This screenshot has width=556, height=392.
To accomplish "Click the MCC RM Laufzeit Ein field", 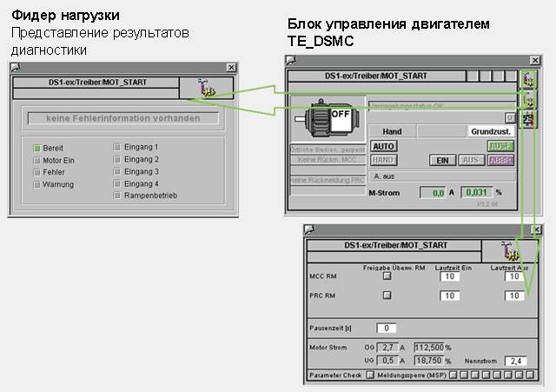I will (x=449, y=276).
